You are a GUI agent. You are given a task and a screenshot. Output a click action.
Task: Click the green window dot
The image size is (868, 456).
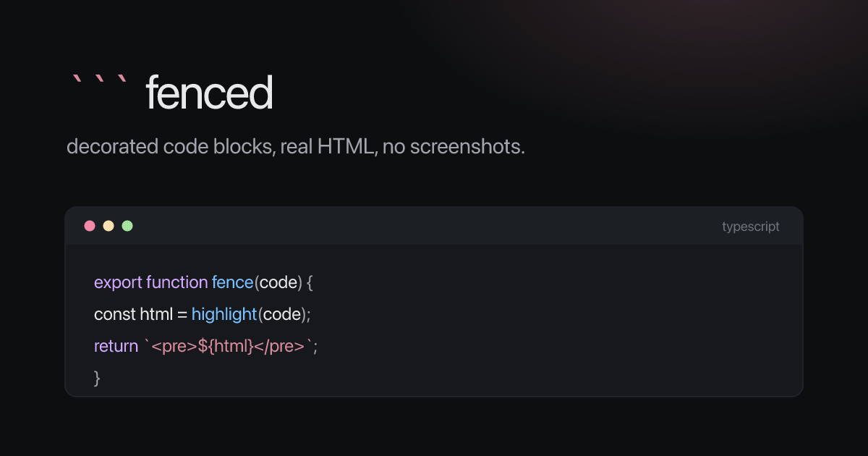[127, 226]
